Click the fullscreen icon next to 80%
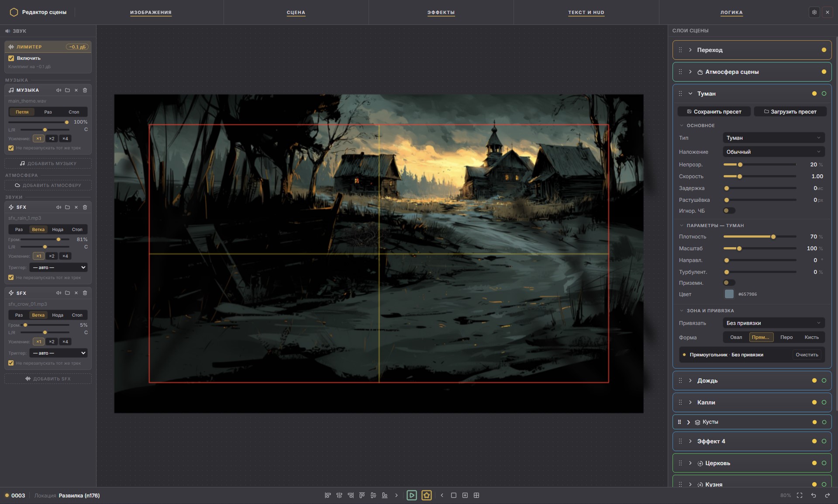Viewport: 838px width, 504px height. (x=800, y=495)
